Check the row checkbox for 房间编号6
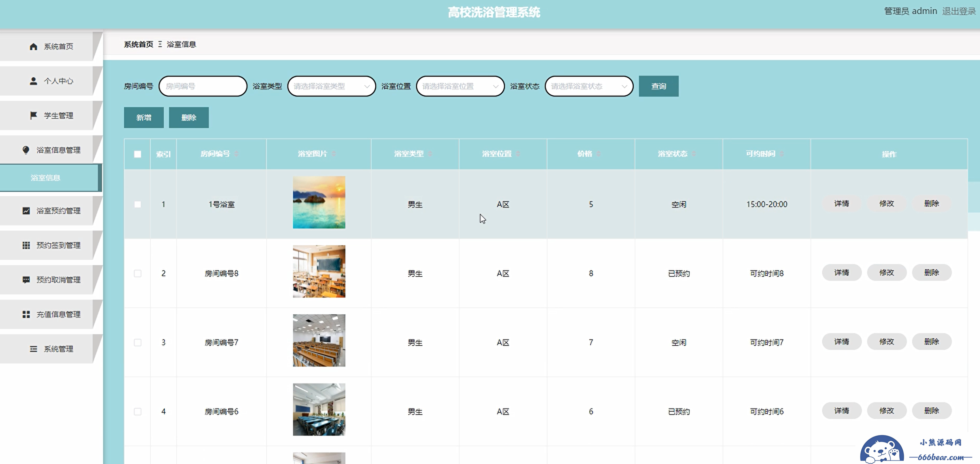980x464 pixels. tap(138, 411)
